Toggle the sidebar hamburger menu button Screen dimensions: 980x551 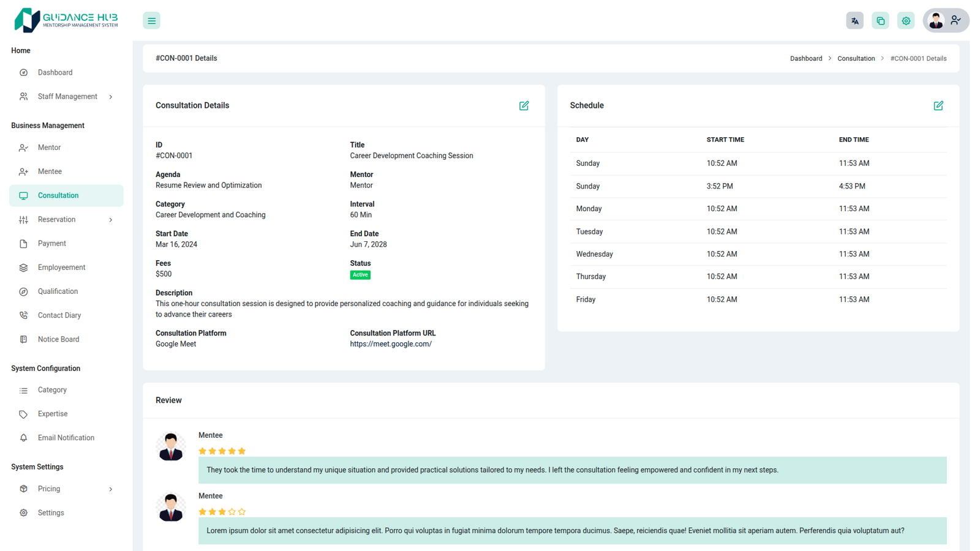[x=151, y=21]
